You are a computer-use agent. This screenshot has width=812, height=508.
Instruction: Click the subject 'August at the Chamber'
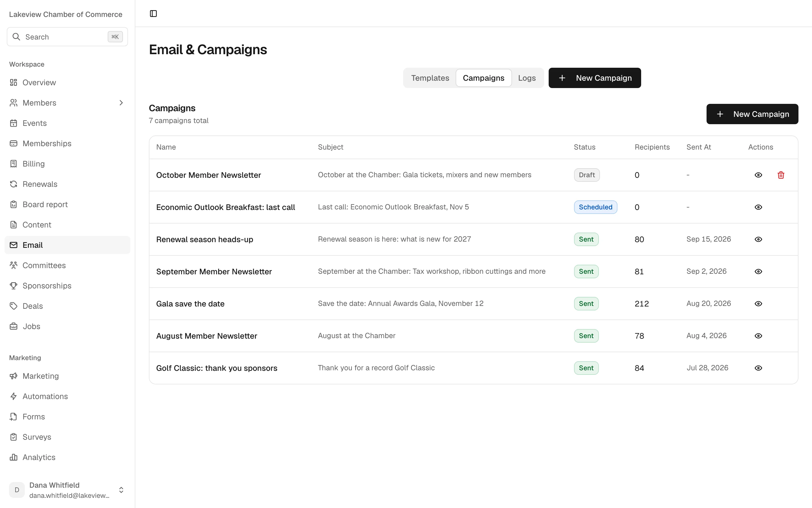pos(356,336)
